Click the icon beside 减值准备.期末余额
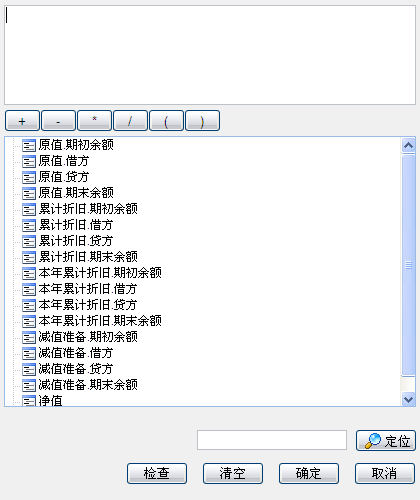 [x=29, y=385]
